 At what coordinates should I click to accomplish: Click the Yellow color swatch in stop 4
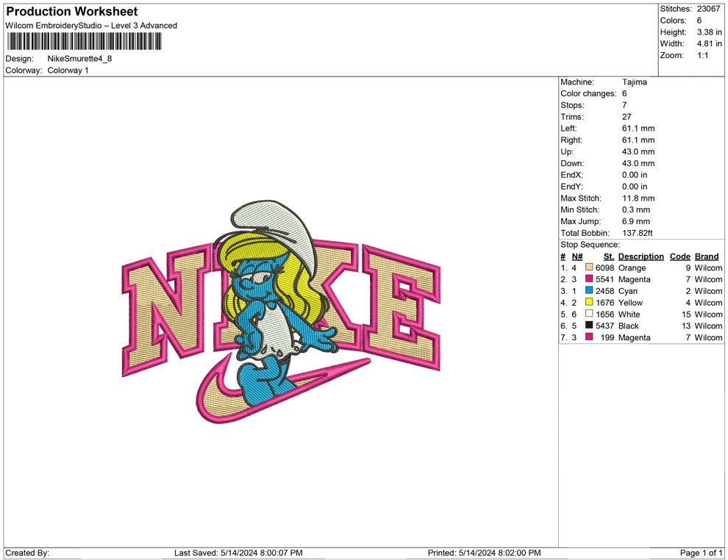pyautogui.click(x=589, y=302)
